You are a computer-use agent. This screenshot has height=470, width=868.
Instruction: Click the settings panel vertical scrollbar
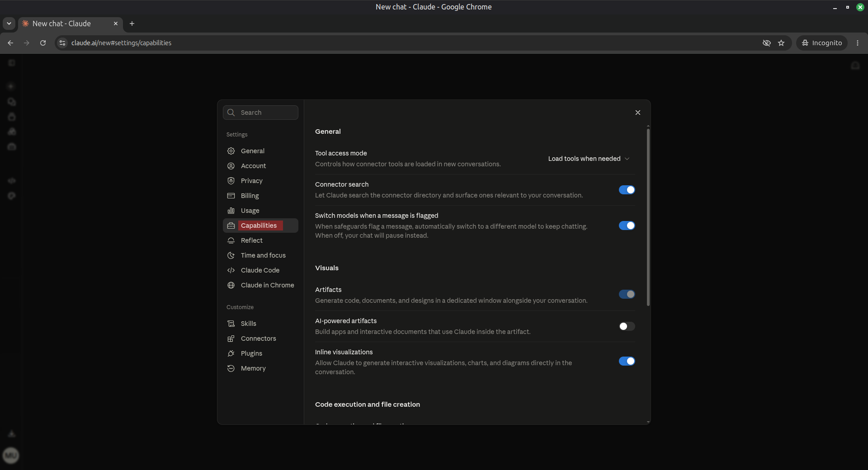648,217
